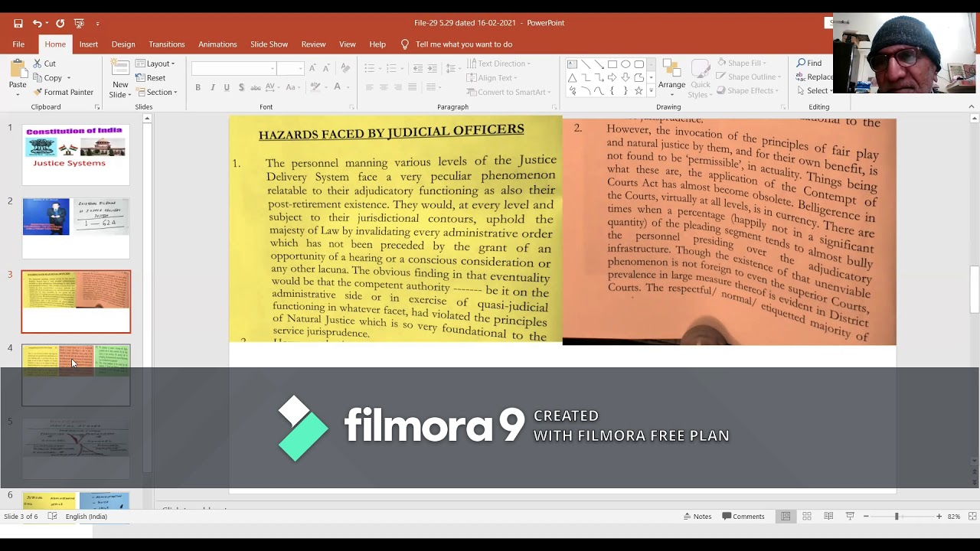Clear all text formatting
The height and width of the screenshot is (551, 980).
click(x=345, y=69)
